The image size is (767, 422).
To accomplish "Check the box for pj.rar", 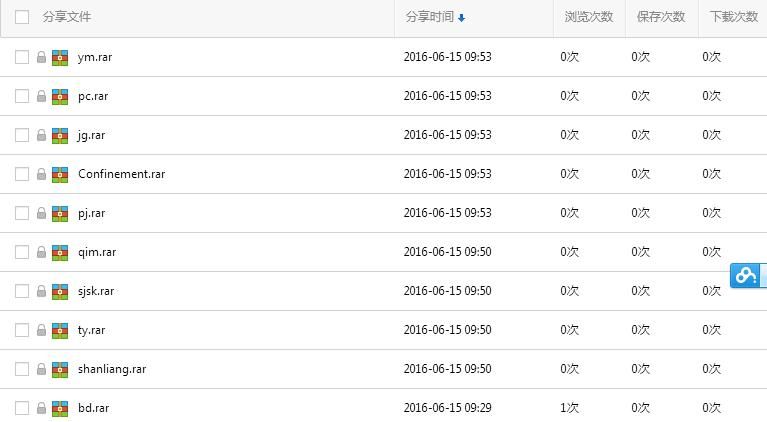I will point(22,213).
